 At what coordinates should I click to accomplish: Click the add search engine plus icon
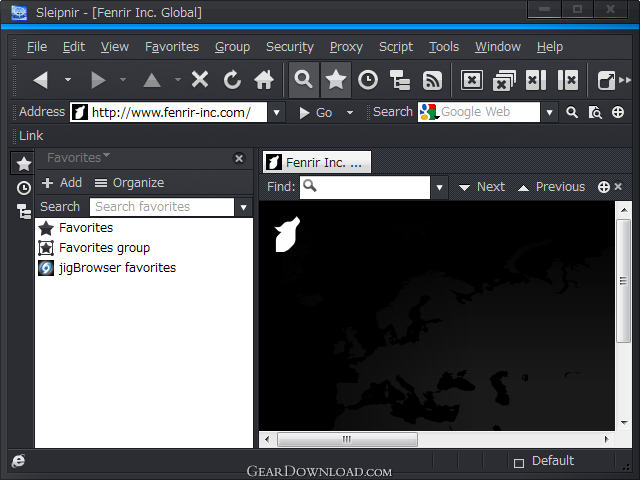pyautogui.click(x=618, y=112)
